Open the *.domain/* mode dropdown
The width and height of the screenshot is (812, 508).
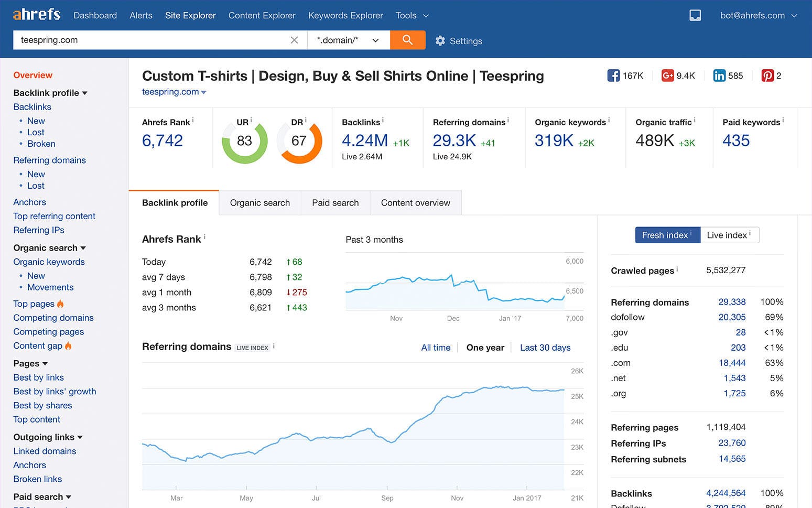348,40
